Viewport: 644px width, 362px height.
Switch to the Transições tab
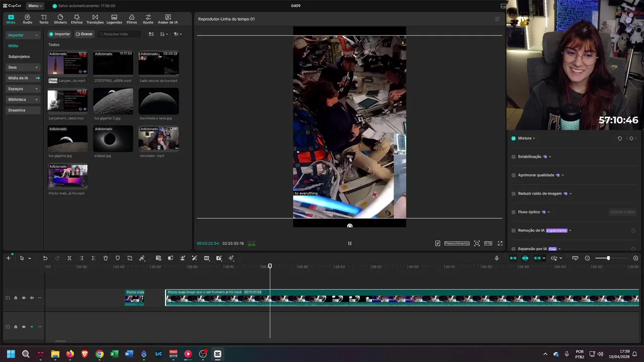[x=95, y=19]
